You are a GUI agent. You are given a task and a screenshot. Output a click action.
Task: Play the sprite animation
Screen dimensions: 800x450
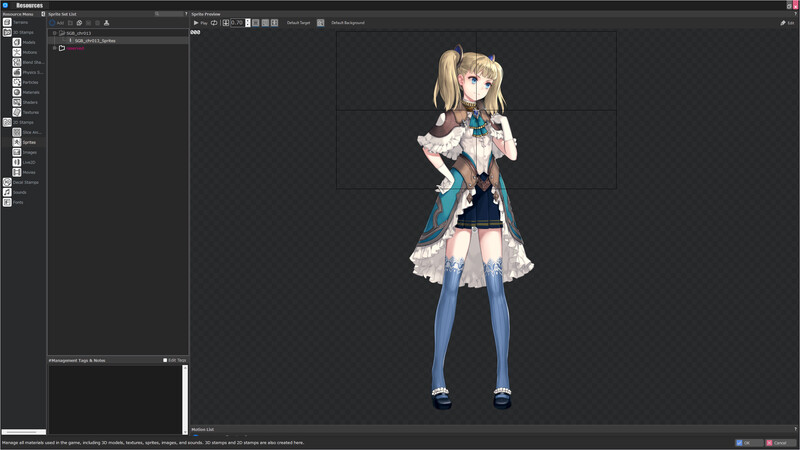point(200,23)
